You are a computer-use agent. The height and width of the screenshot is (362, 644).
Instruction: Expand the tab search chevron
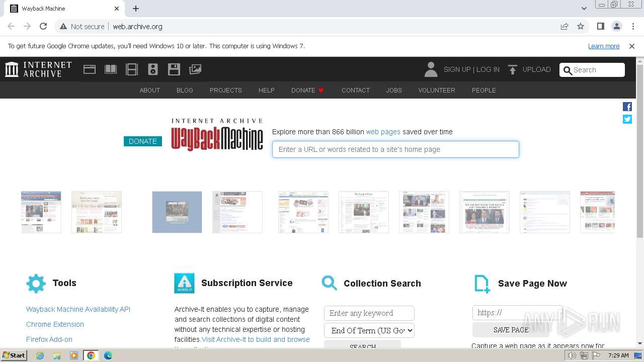pos(584,9)
